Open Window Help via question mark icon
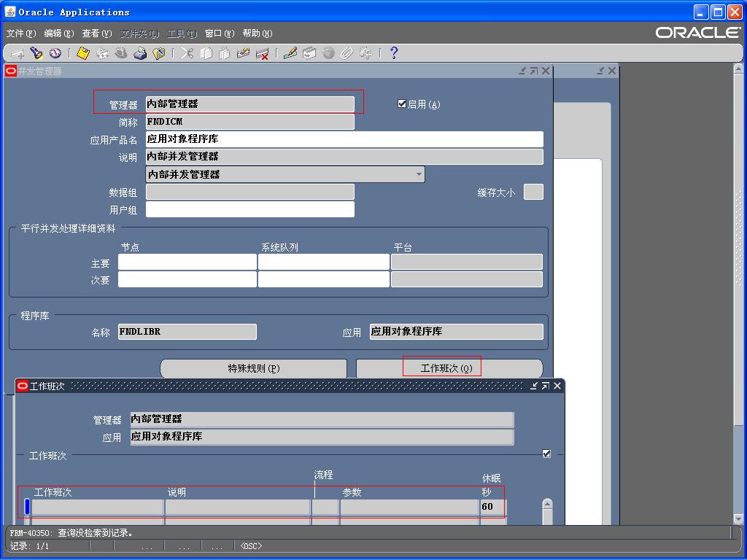Viewport: 747px width, 560px height. point(393,53)
